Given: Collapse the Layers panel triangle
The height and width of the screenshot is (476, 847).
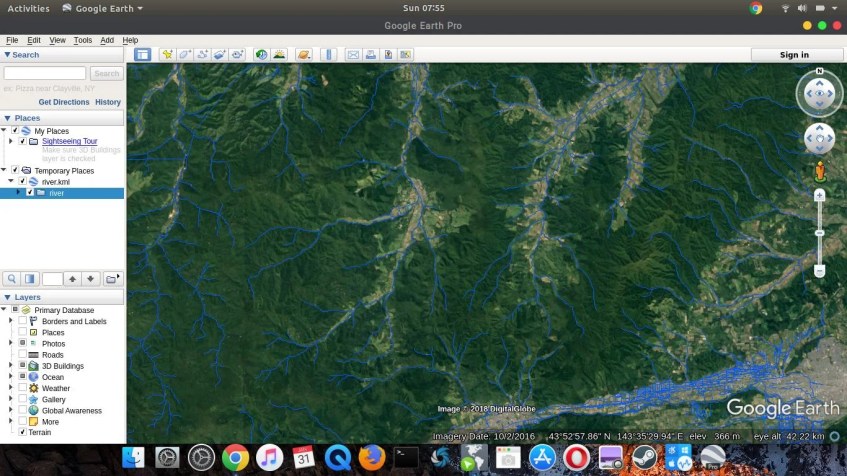Looking at the screenshot, I should (7, 297).
